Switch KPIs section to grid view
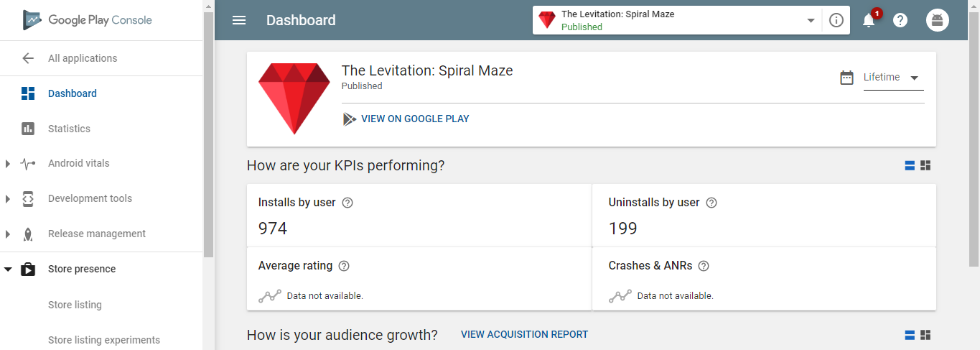Image resolution: width=980 pixels, height=350 pixels. coord(925,165)
